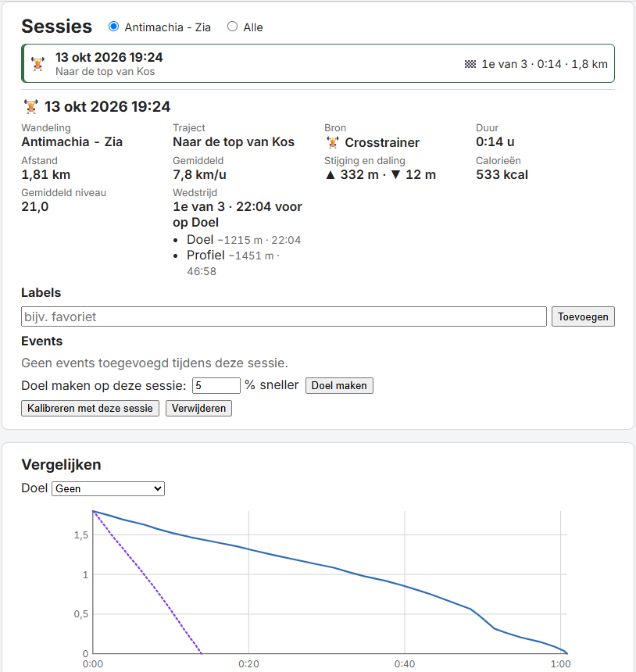The height and width of the screenshot is (672, 636).
Task: Click the 1,5 label on the chart distance axis
Action: point(81,534)
